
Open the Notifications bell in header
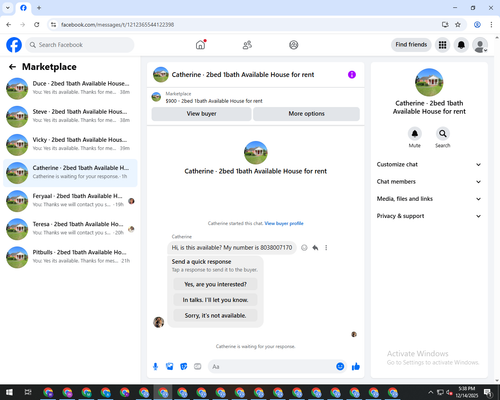[461, 45]
